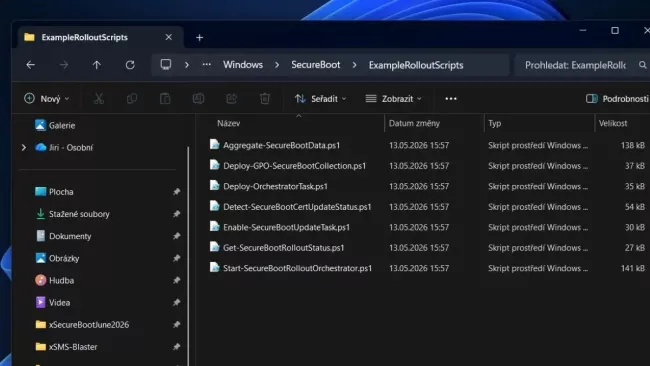Image resolution: width=650 pixels, height=366 pixels.
Task: Focus the Prohledat search field
Action: [x=575, y=65]
